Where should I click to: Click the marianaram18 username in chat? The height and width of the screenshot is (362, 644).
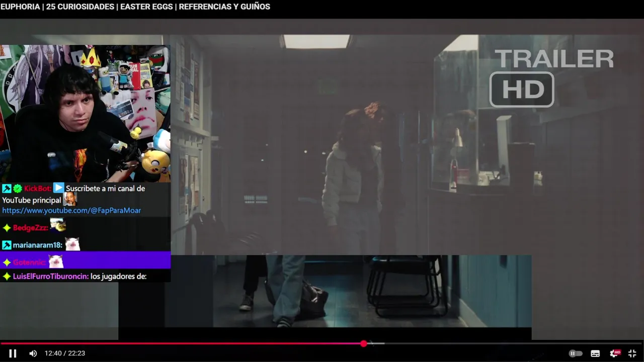click(38, 245)
